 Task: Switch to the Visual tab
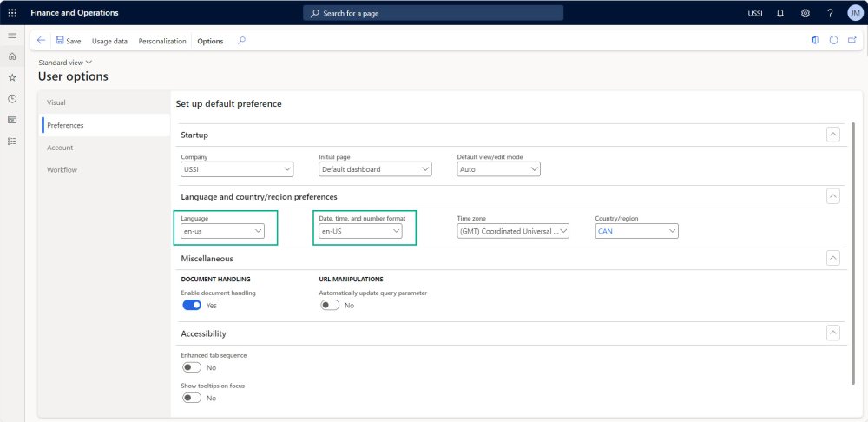pos(56,102)
